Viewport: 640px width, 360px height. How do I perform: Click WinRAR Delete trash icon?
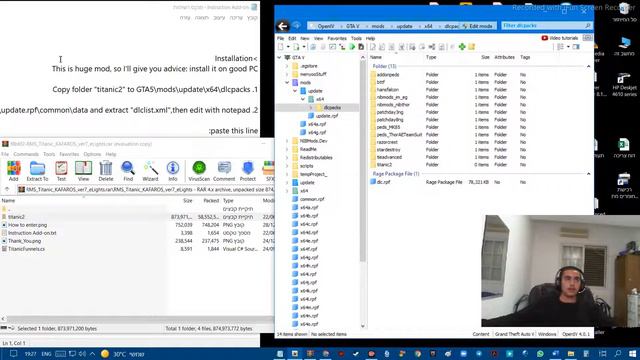click(106, 171)
